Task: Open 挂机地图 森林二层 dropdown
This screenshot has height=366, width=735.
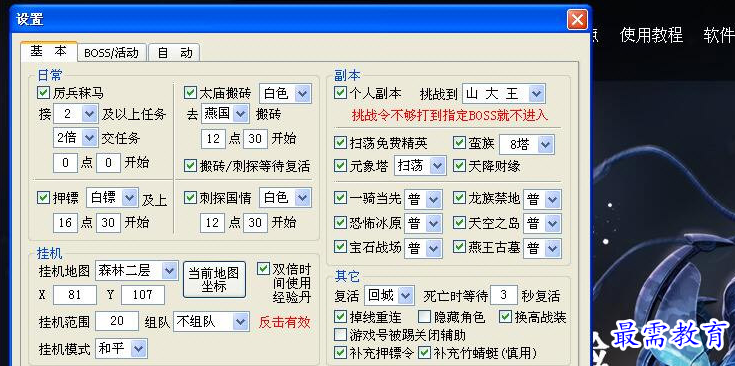Action: (136, 270)
